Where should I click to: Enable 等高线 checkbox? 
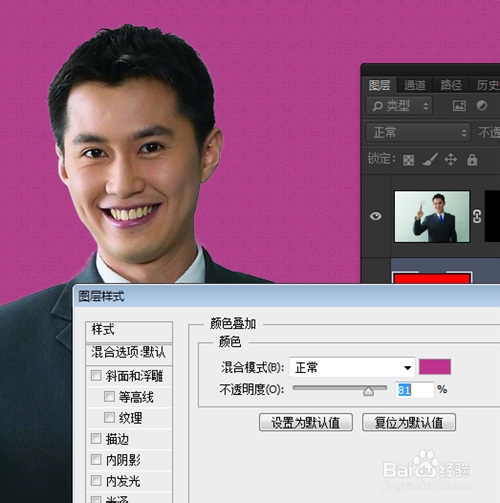tap(109, 396)
